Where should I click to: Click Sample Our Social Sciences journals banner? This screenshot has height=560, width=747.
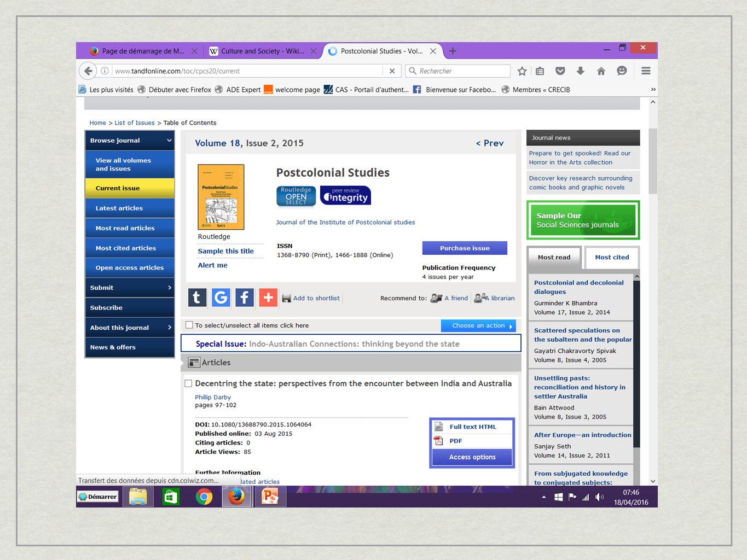(x=583, y=220)
